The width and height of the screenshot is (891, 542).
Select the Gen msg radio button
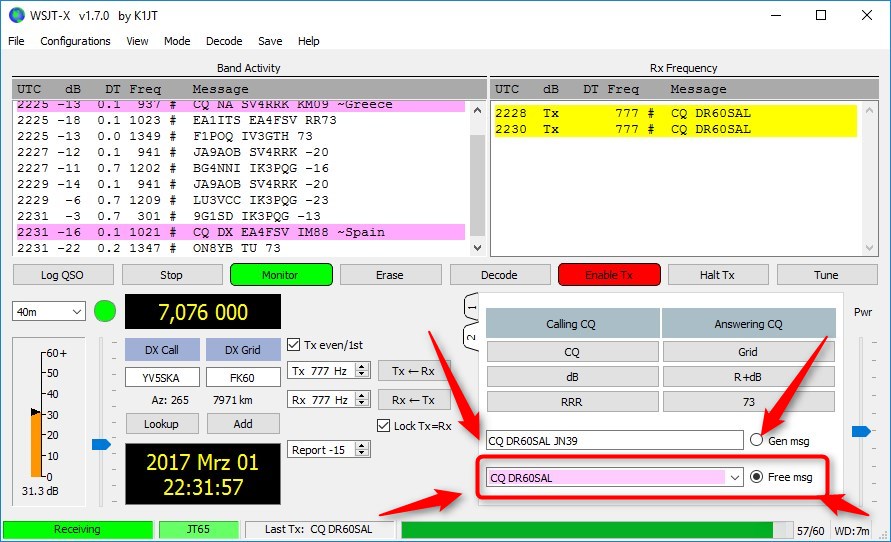point(756,440)
